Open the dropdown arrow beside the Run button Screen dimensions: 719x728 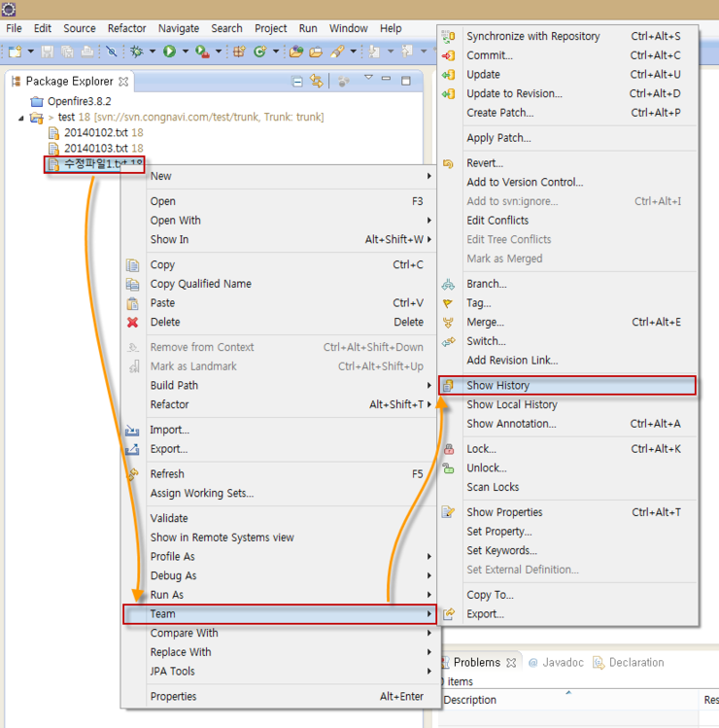(x=183, y=52)
